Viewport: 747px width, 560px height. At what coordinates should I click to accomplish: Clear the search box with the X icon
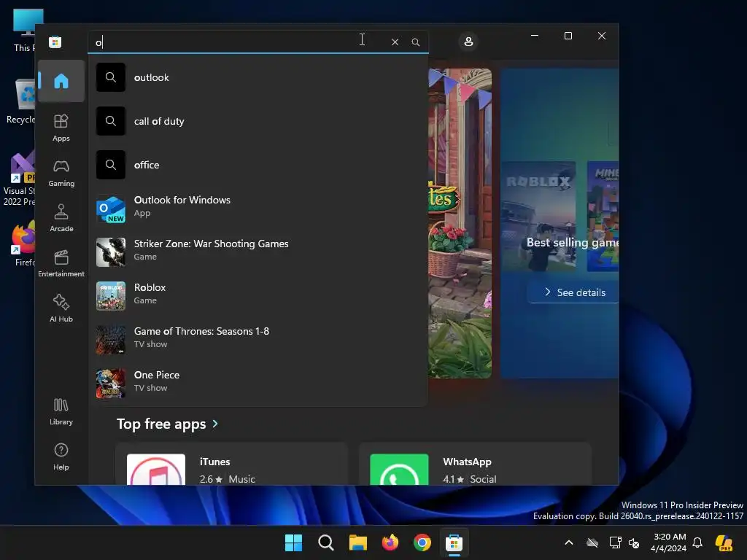[x=395, y=42]
